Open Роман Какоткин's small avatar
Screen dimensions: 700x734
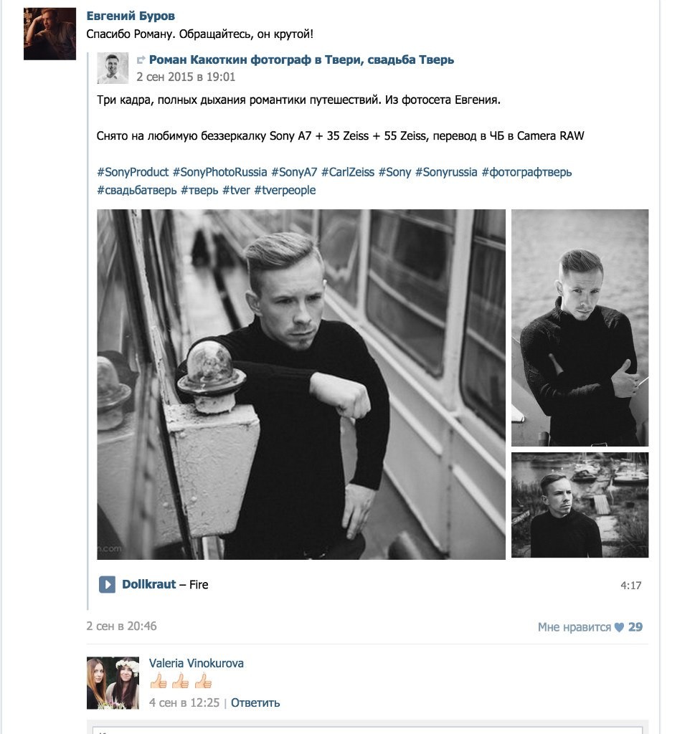113,68
